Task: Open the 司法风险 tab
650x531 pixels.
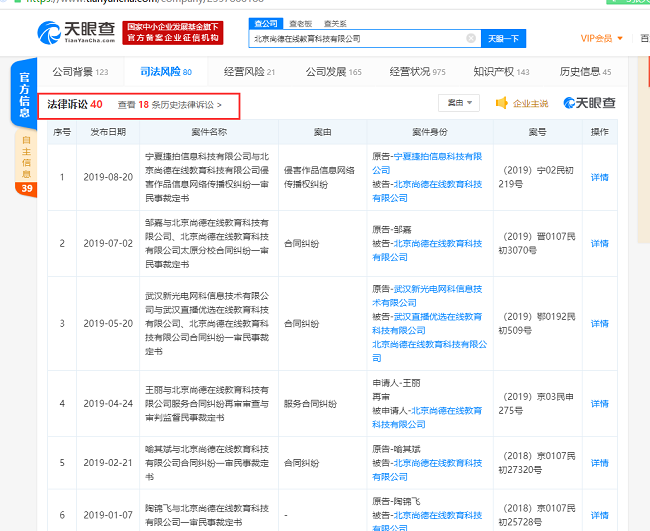Action: 166,72
